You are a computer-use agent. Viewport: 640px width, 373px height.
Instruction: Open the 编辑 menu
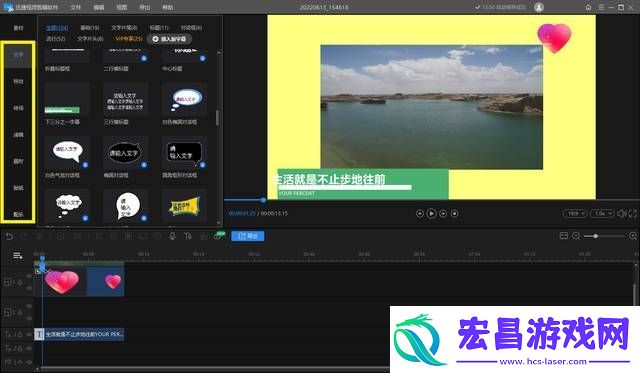pos(98,7)
